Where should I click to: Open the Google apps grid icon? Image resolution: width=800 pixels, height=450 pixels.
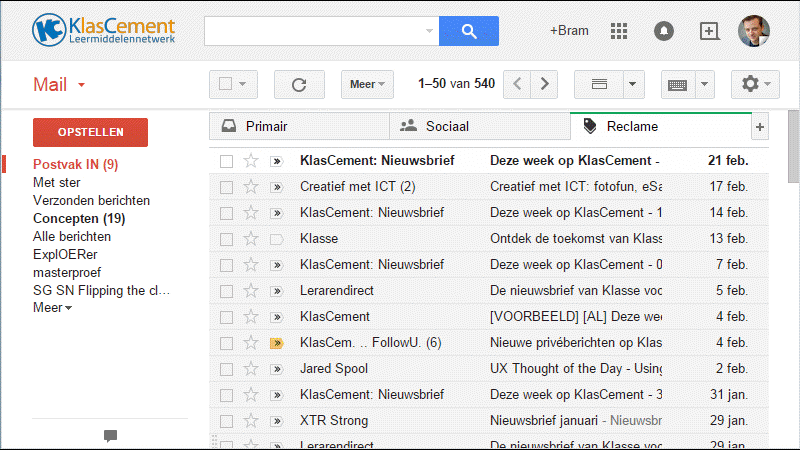pos(619,31)
